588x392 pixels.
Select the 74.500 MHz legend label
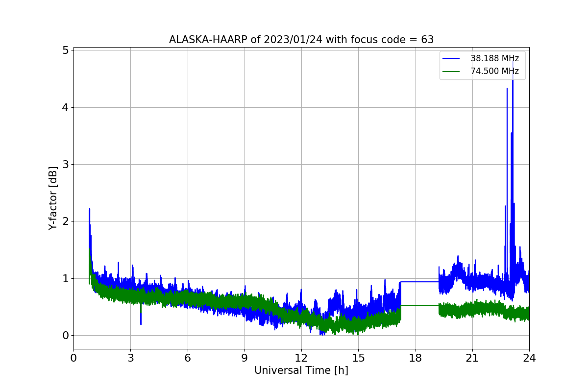pos(495,71)
